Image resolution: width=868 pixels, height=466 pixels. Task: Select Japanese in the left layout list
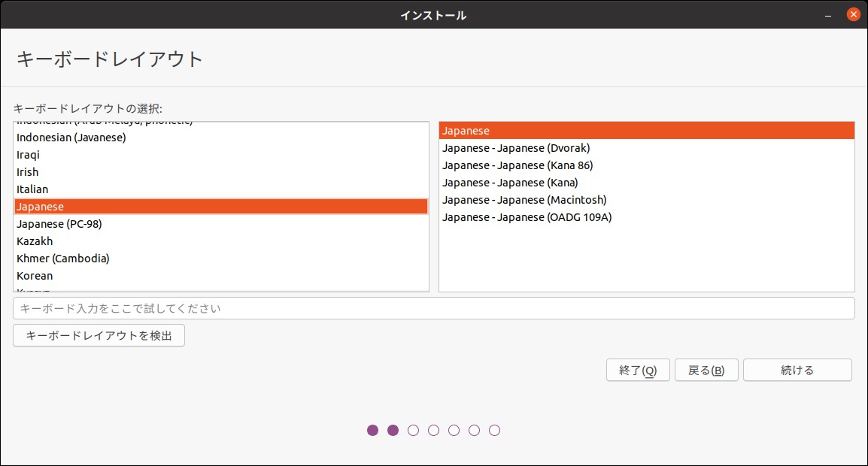(x=221, y=207)
